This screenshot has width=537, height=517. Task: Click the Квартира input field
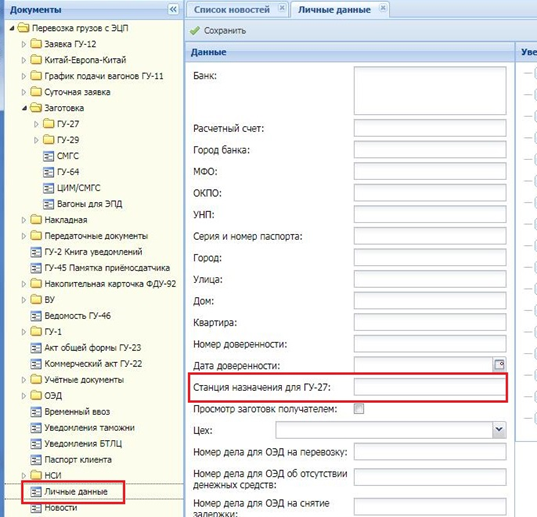tap(430, 322)
